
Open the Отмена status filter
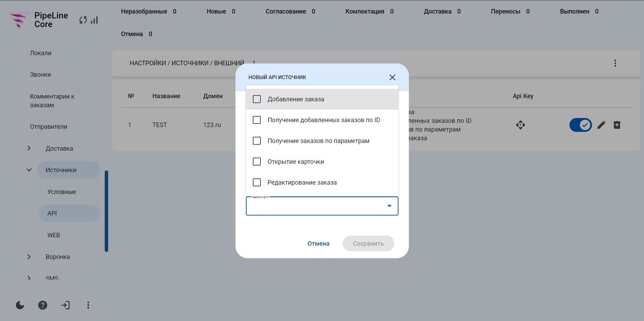(x=136, y=34)
